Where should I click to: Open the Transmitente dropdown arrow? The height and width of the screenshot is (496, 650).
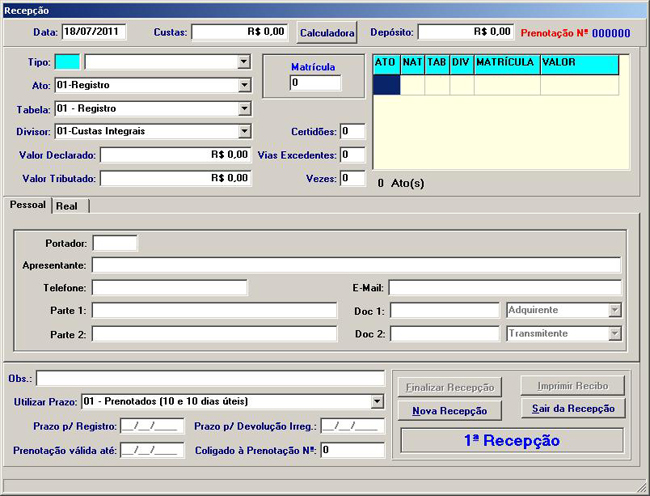[615, 334]
